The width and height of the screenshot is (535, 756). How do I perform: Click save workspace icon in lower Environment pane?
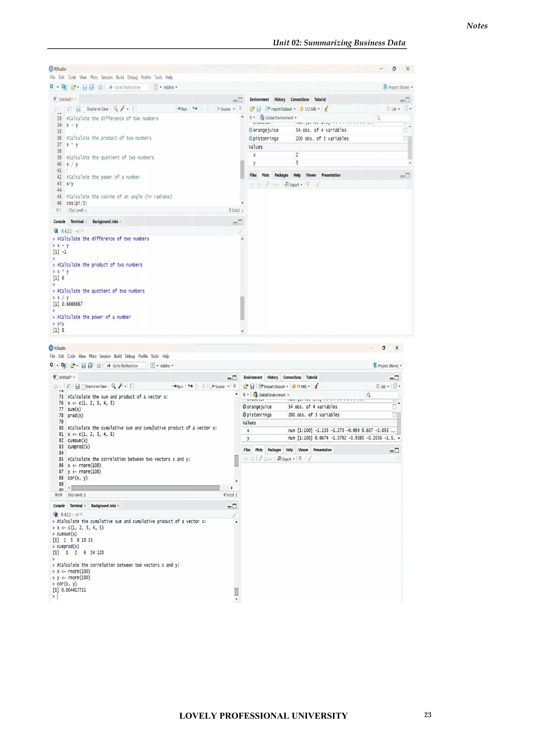pos(252,386)
